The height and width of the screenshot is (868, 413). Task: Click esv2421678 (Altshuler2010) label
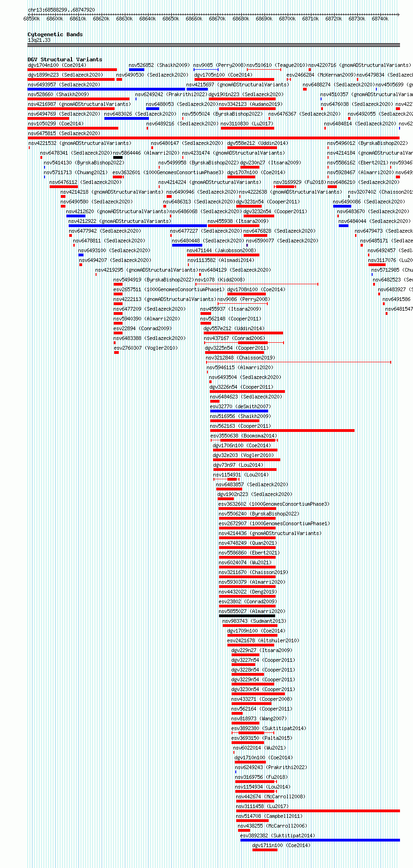click(263, 640)
